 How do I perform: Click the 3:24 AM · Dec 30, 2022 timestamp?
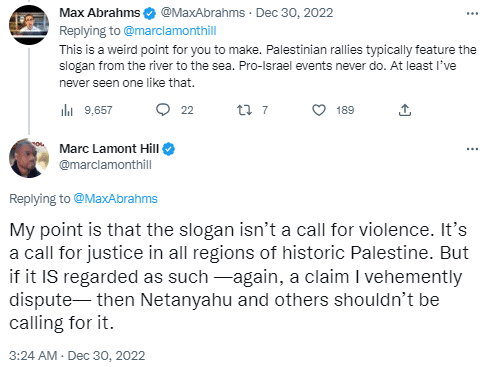tap(77, 356)
